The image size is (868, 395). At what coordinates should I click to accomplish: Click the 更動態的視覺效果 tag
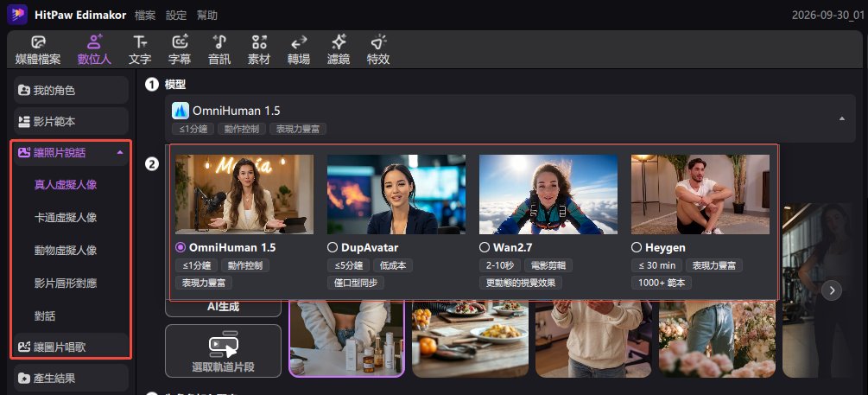[x=521, y=284]
